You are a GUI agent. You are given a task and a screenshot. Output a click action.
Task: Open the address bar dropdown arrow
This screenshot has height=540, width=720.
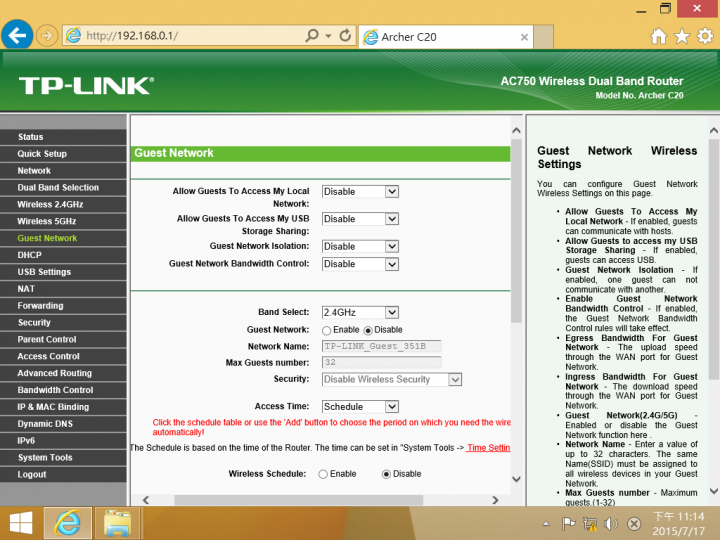(x=328, y=36)
